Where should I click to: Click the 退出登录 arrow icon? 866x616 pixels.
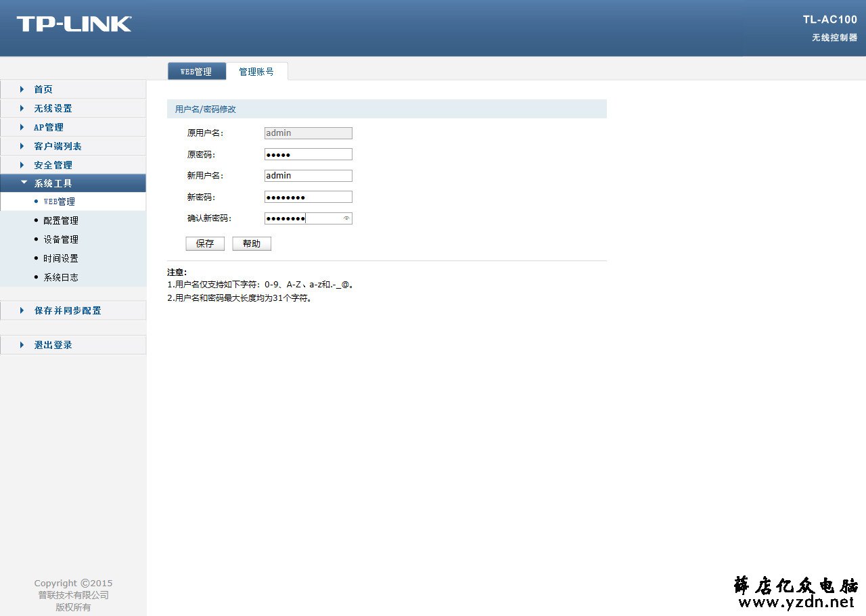(22, 345)
